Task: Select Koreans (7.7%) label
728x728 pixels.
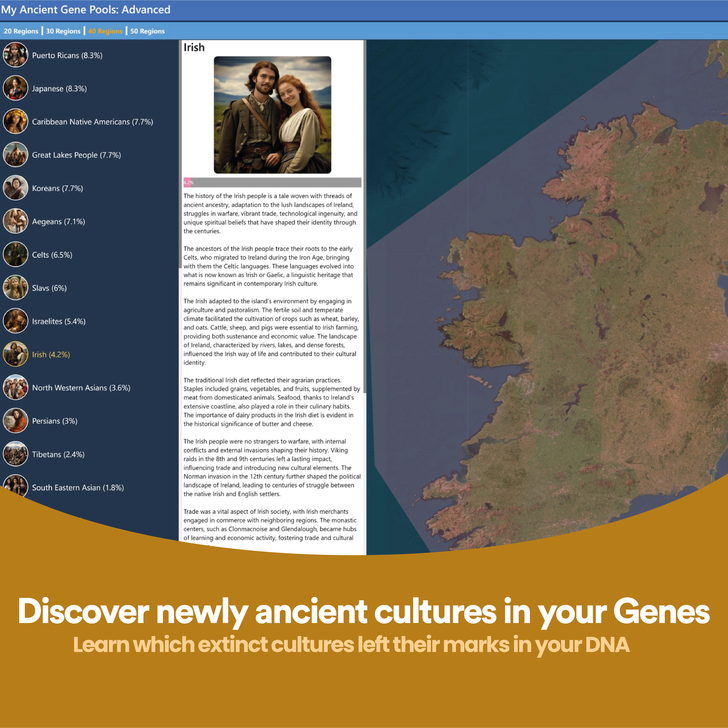Action: [x=57, y=188]
